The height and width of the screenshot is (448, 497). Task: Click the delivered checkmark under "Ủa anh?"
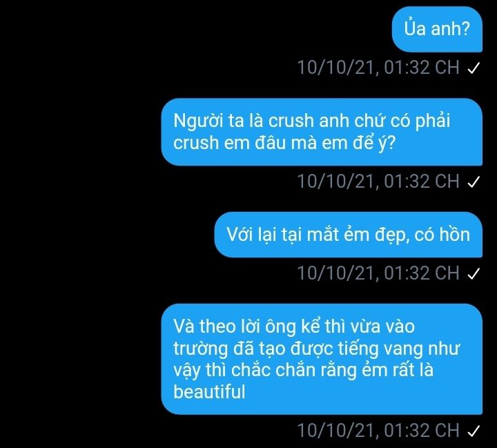474,68
